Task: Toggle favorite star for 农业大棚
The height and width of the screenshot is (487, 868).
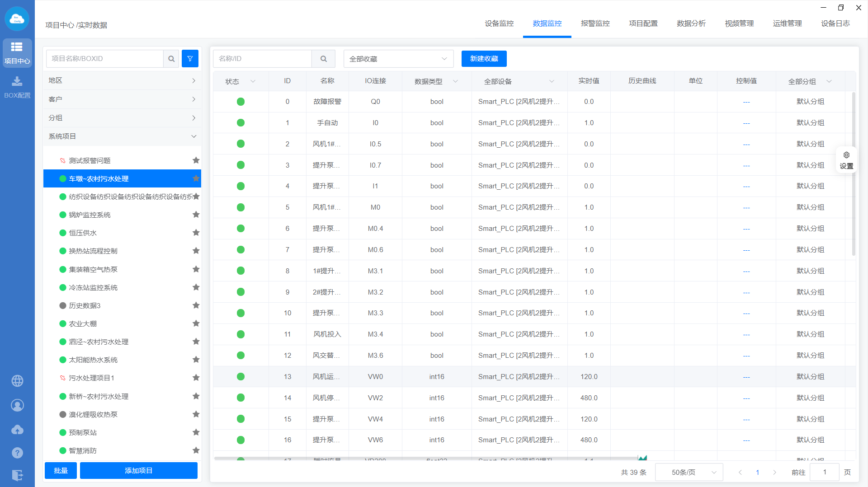Action: coord(196,323)
